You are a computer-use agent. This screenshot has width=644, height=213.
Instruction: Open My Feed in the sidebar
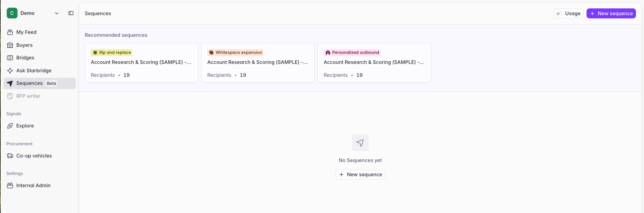(40, 32)
